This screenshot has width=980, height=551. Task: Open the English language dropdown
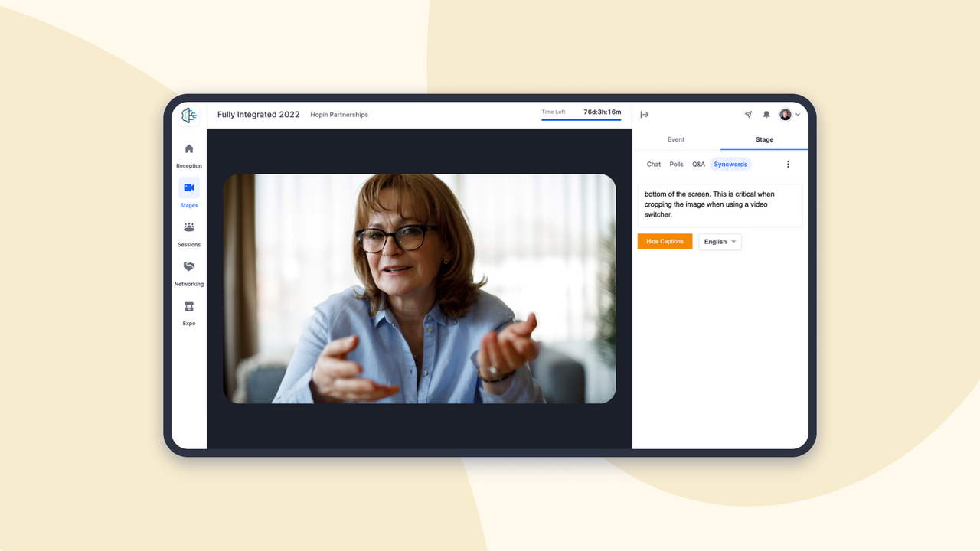pyautogui.click(x=719, y=241)
